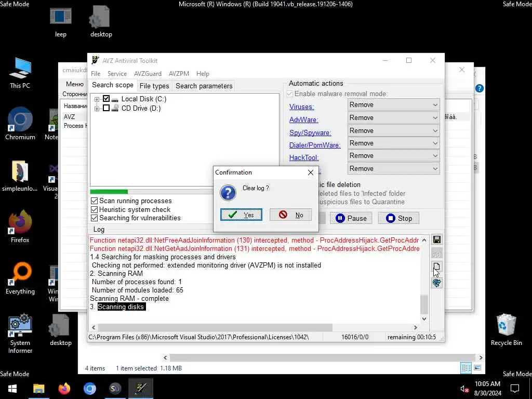
Task: Open the Su taskbar application
Action: [x=115, y=388]
